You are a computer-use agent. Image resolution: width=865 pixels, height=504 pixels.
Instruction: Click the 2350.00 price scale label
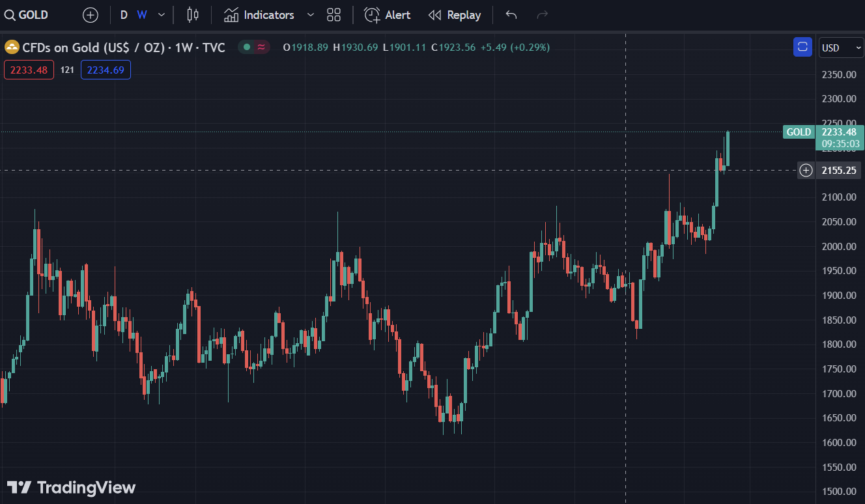point(839,74)
